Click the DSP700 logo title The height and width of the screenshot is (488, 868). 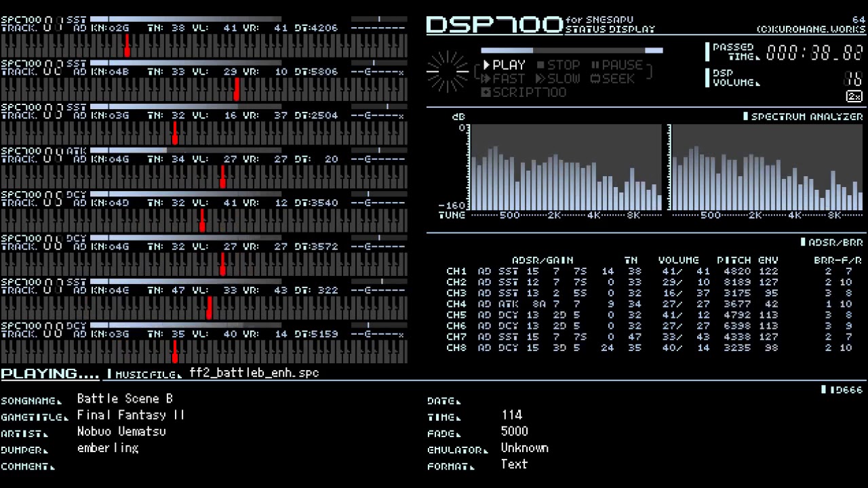pos(494,25)
